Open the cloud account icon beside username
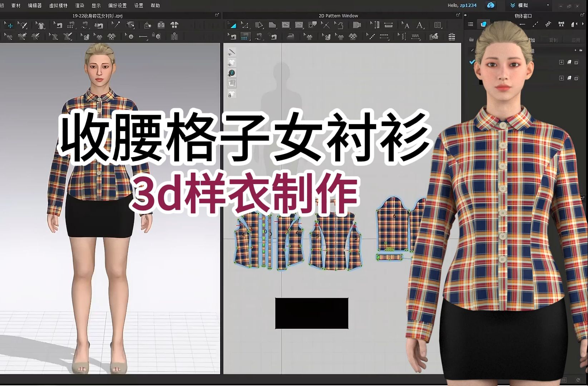This screenshot has width=588, height=386. tap(491, 5)
